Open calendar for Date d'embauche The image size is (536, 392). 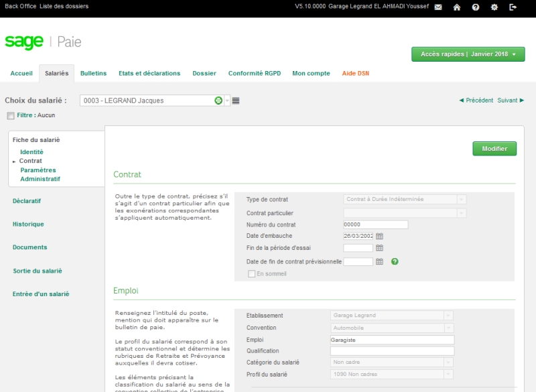[x=379, y=236]
